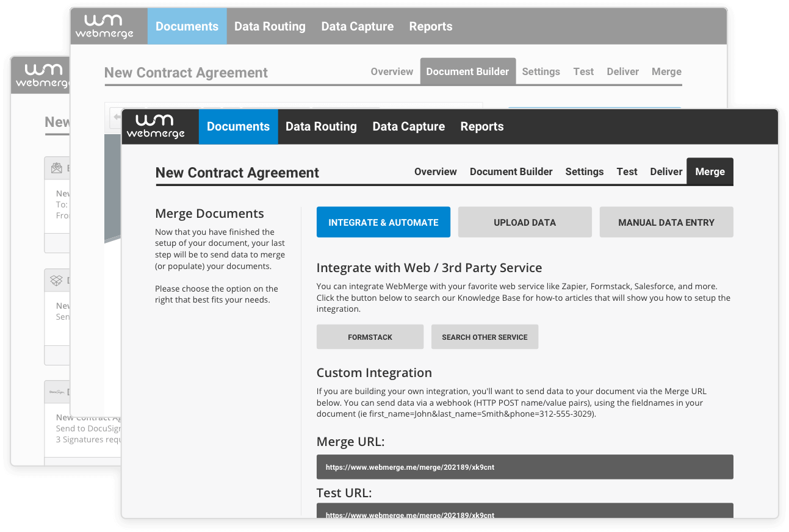Click the 'Merge Documents' heading

click(210, 214)
